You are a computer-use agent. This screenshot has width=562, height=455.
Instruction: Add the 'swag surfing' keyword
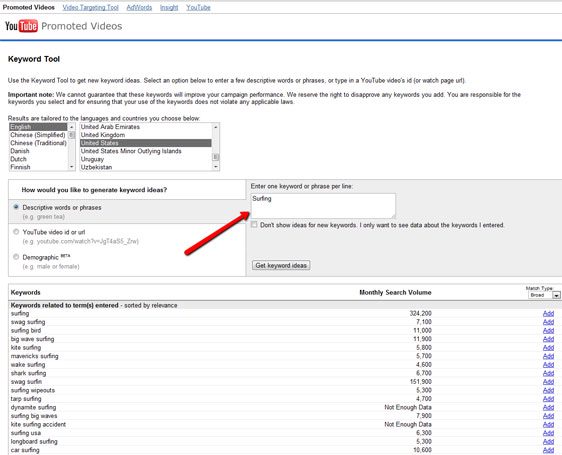tap(548, 322)
